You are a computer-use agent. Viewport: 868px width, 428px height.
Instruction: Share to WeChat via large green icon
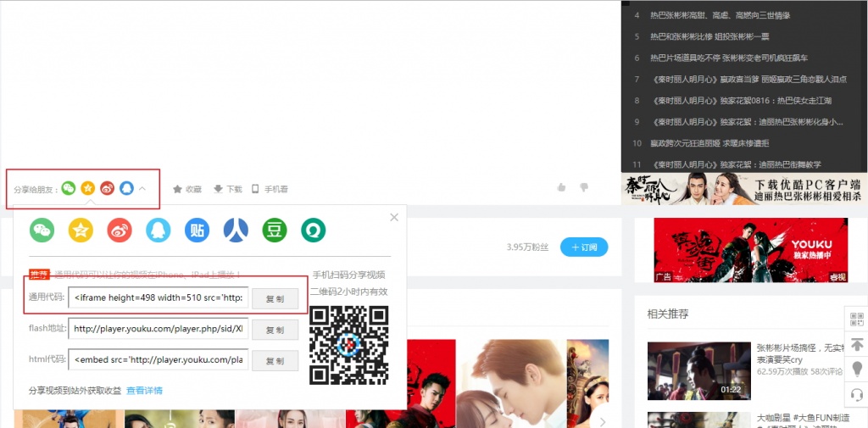click(42, 230)
